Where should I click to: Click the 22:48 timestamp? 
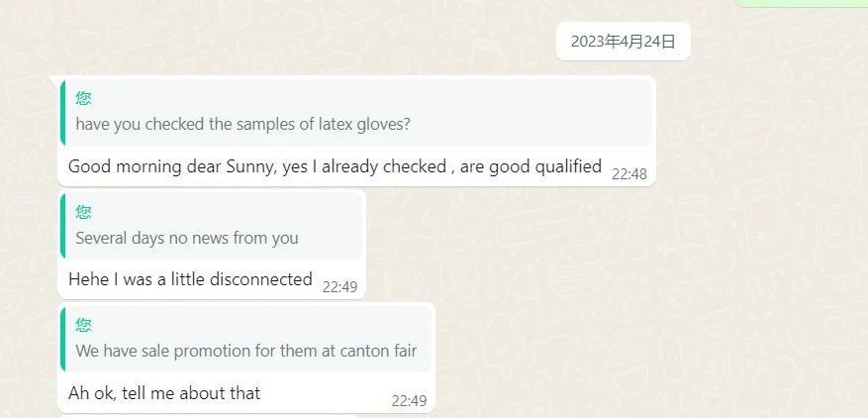628,174
